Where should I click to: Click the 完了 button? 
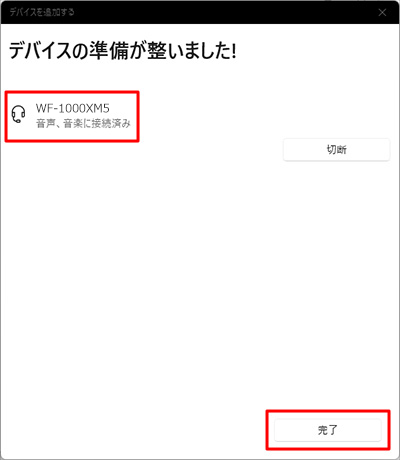327,430
